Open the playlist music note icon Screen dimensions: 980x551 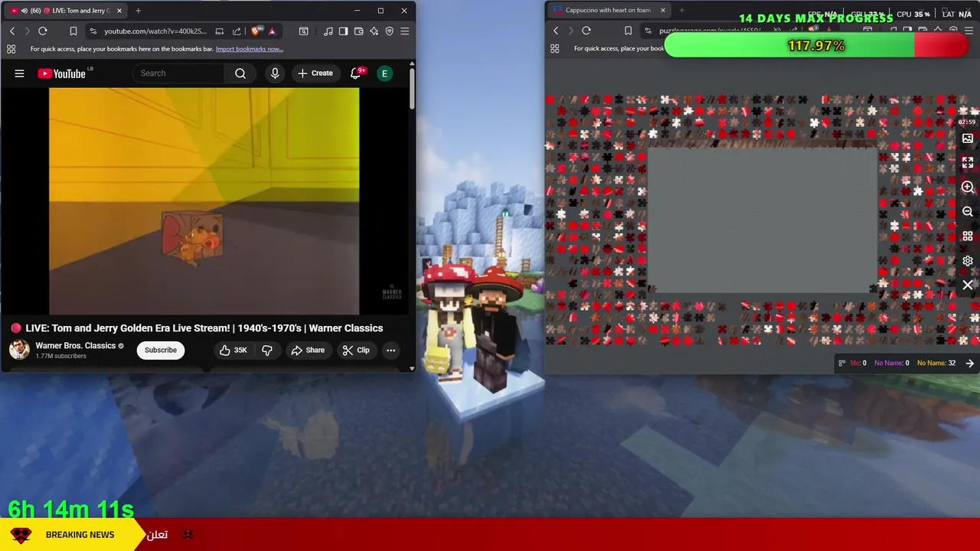pyautogui.click(x=328, y=31)
